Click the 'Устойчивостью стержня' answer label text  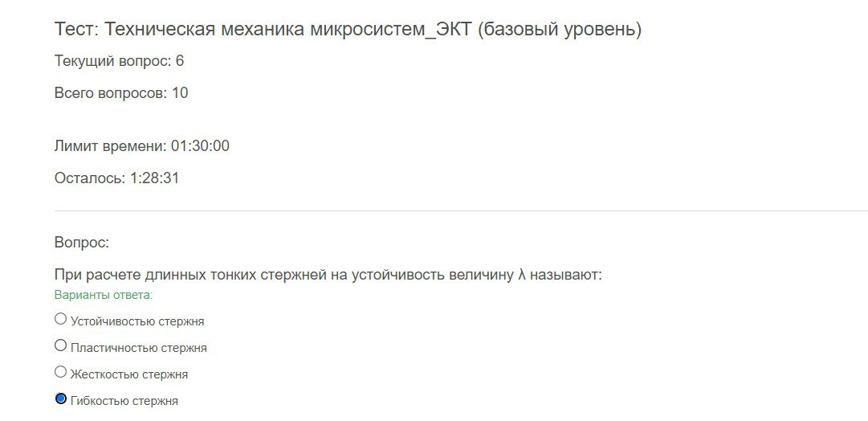[137, 321]
